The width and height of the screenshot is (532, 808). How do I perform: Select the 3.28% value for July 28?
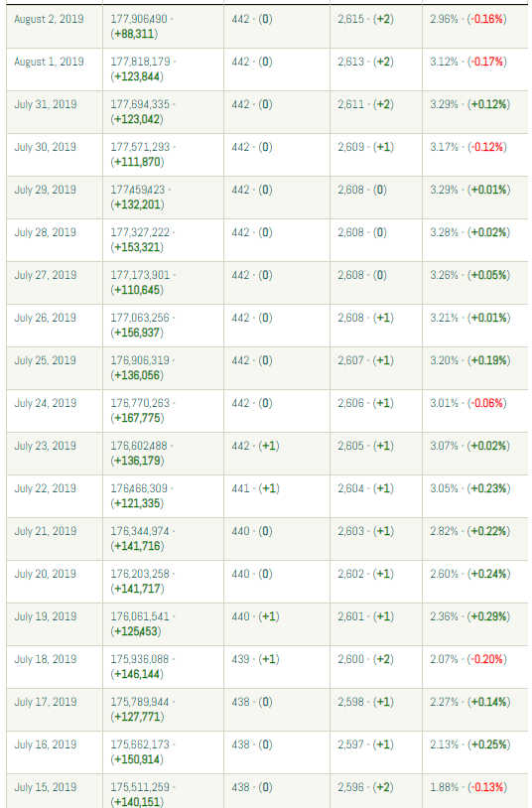(x=444, y=233)
